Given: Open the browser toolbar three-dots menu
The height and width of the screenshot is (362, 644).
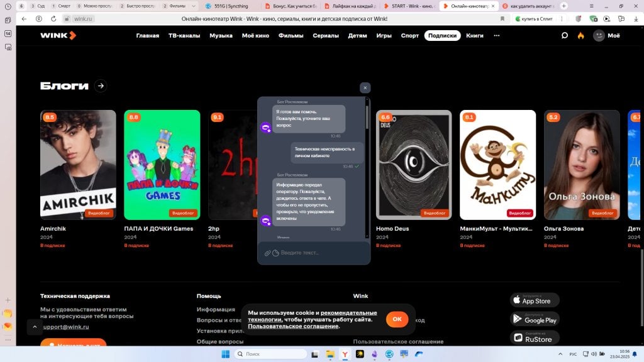Looking at the screenshot, I should (562, 19).
